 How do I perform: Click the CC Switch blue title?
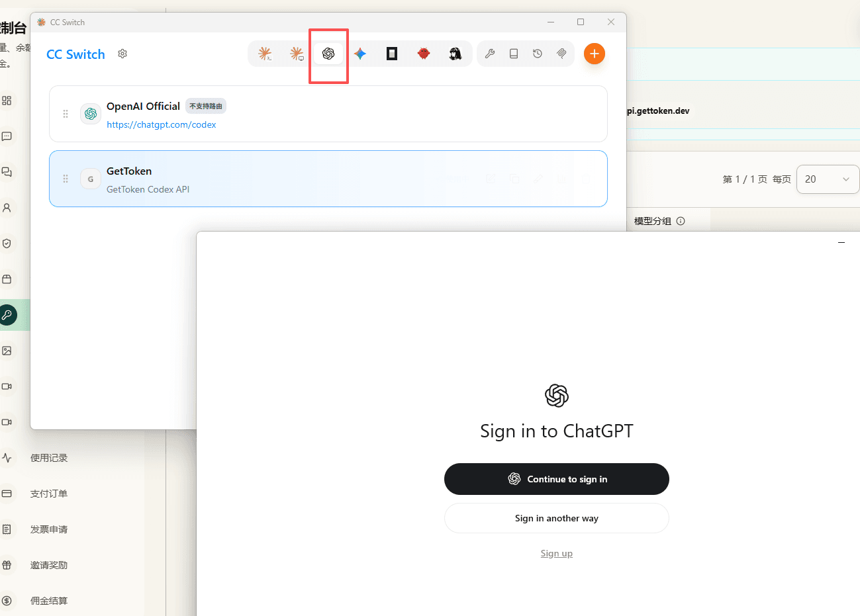[75, 54]
